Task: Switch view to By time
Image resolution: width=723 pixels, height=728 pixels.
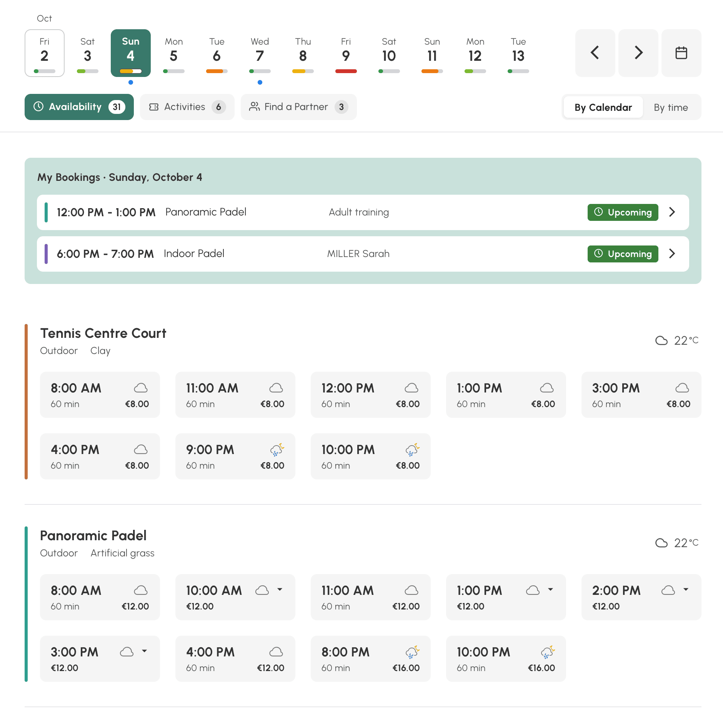Action: click(x=671, y=107)
